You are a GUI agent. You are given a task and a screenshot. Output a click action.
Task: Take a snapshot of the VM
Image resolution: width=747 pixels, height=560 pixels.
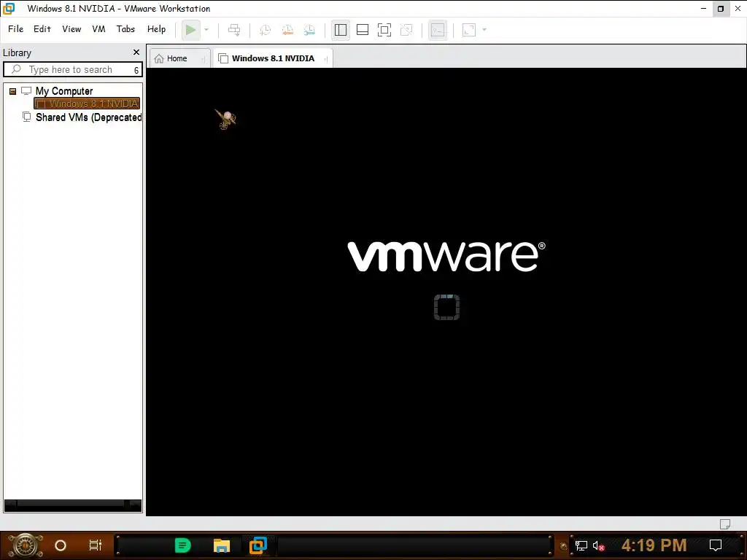pos(265,30)
